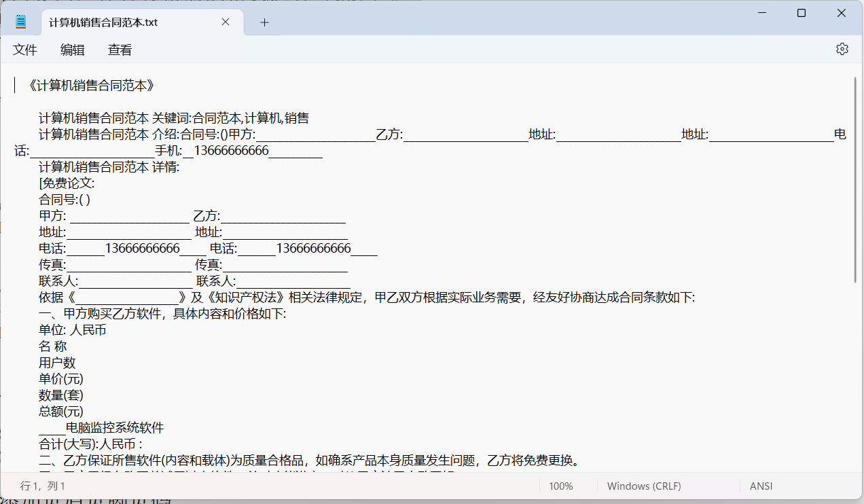Add a new tab with the plus icon
This screenshot has width=864, height=504.
tap(264, 22)
